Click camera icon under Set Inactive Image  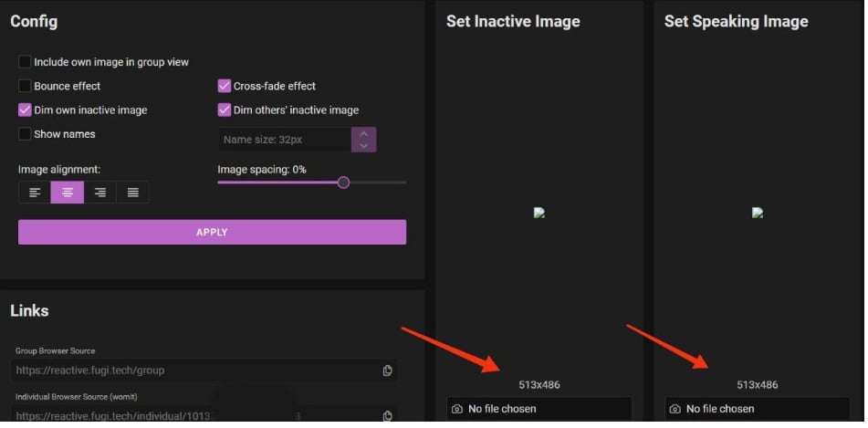tap(456, 409)
